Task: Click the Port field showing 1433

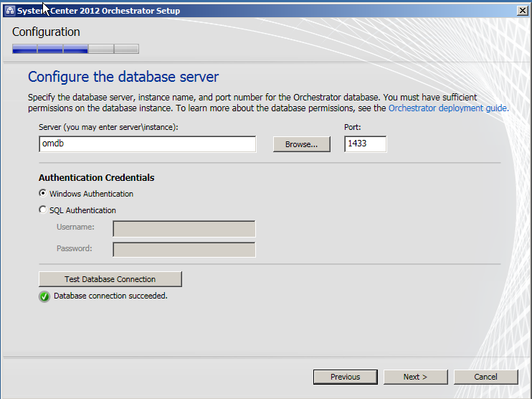Action: point(366,144)
